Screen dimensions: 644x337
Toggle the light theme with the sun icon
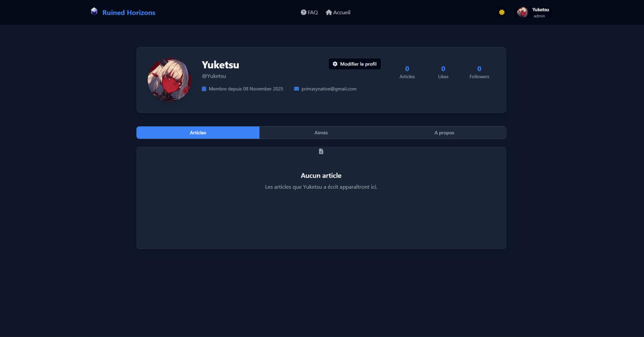tap(501, 12)
